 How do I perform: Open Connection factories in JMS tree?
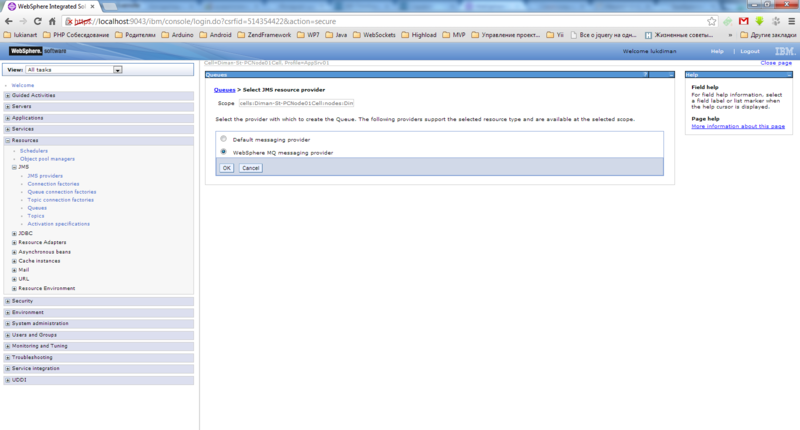point(53,184)
